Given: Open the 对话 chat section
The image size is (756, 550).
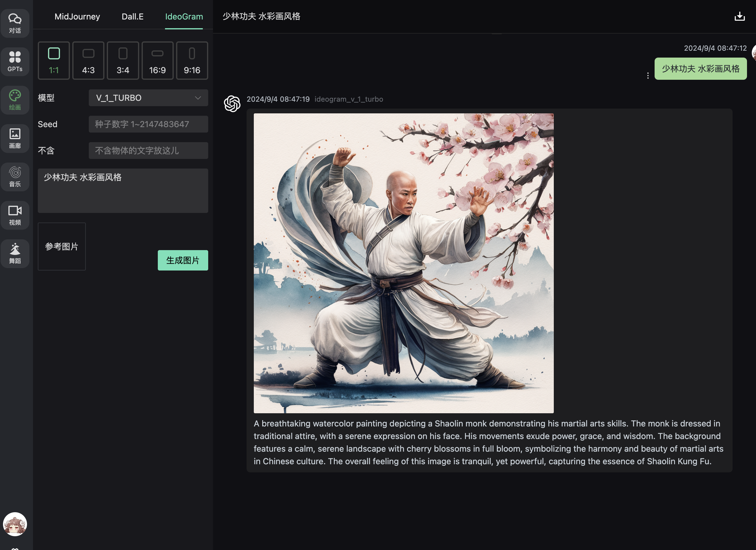Looking at the screenshot, I should (15, 23).
